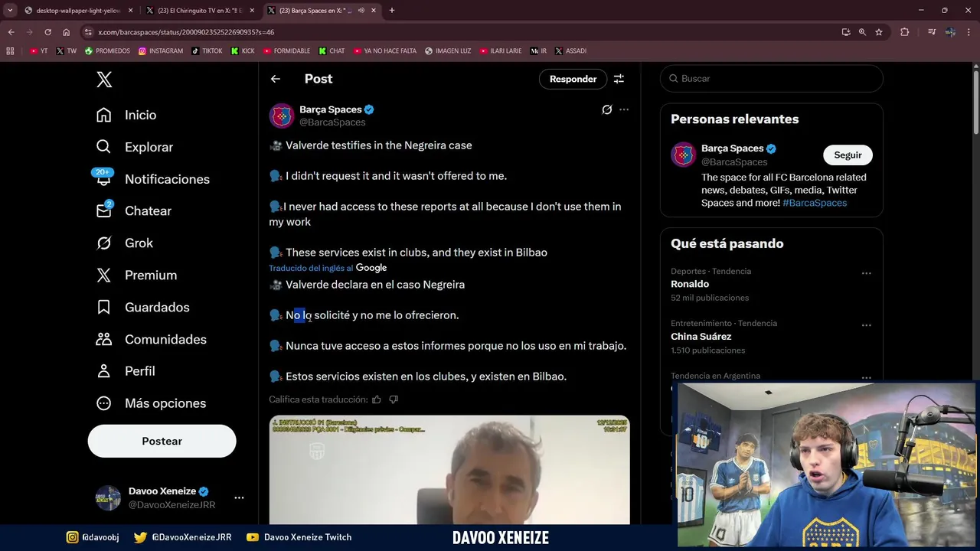Open Guardados bookmarks
This screenshot has width=980, height=551.
pos(142,308)
